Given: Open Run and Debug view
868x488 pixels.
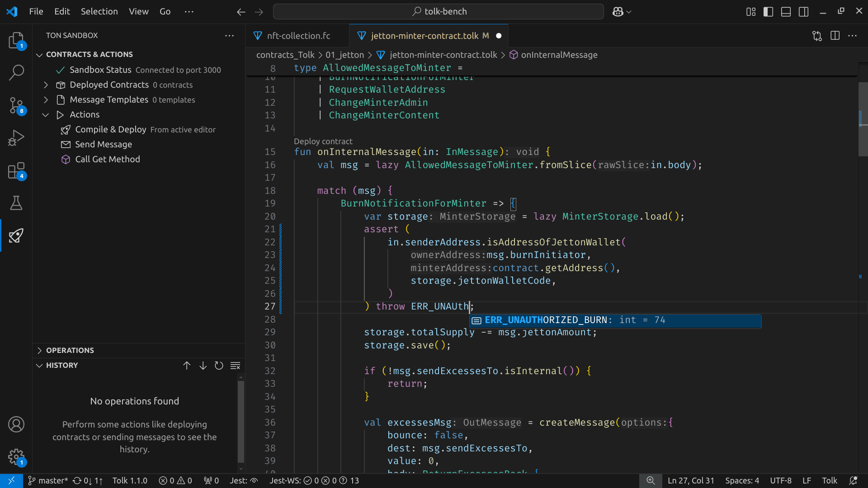Looking at the screenshot, I should (16, 138).
